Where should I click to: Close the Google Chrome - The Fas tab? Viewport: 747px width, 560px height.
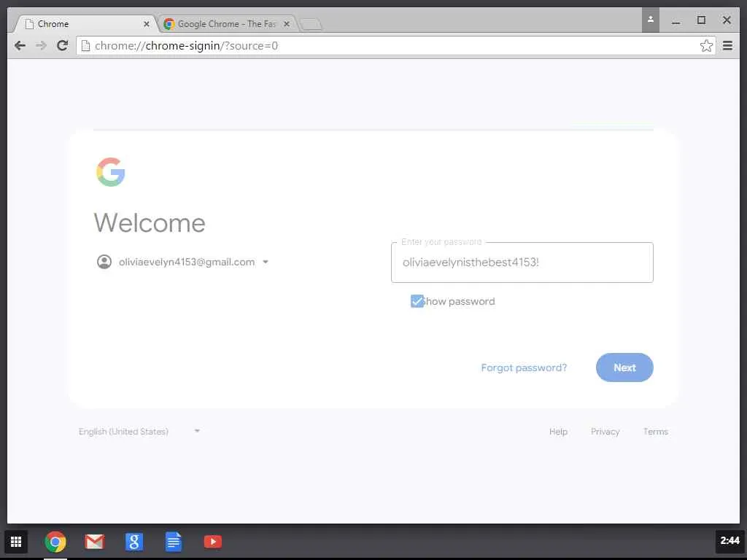(286, 24)
